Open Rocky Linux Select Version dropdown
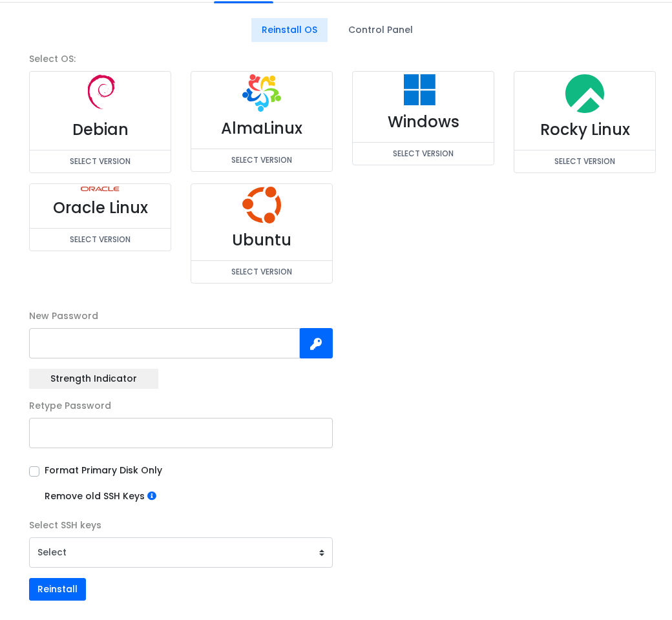This screenshot has height=620, width=672. 585,161
